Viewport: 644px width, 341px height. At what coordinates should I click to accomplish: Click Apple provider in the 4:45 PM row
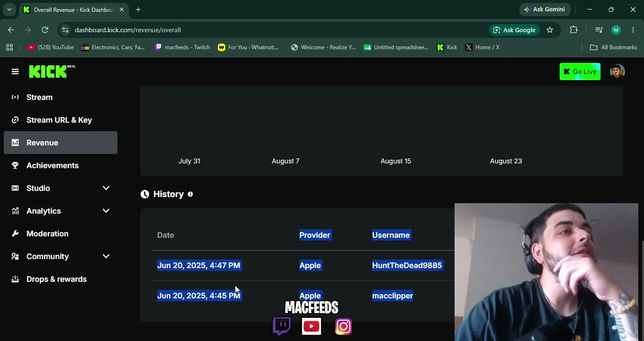(310, 296)
